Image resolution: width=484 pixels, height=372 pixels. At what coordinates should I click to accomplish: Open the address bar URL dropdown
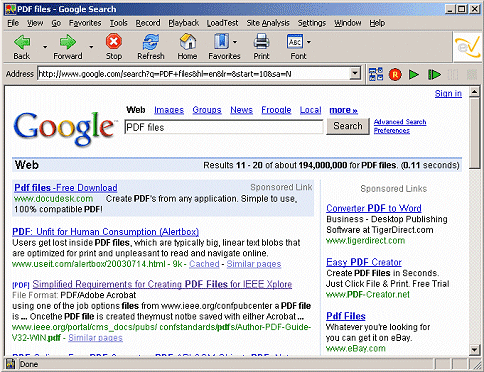point(355,73)
